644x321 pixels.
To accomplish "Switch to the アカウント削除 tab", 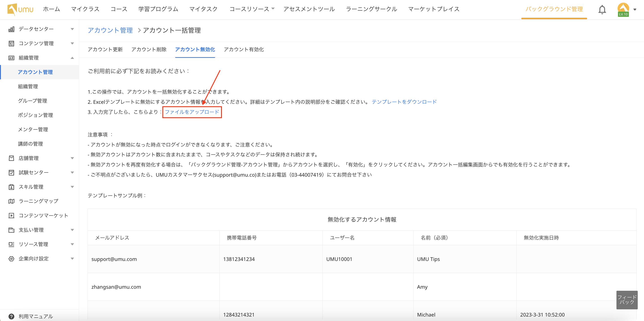I will coord(149,50).
